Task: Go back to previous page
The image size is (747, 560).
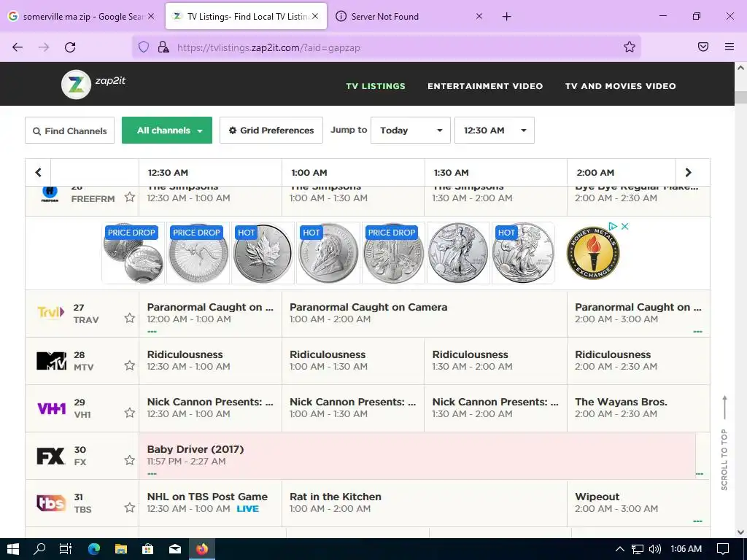Action: click(x=18, y=47)
